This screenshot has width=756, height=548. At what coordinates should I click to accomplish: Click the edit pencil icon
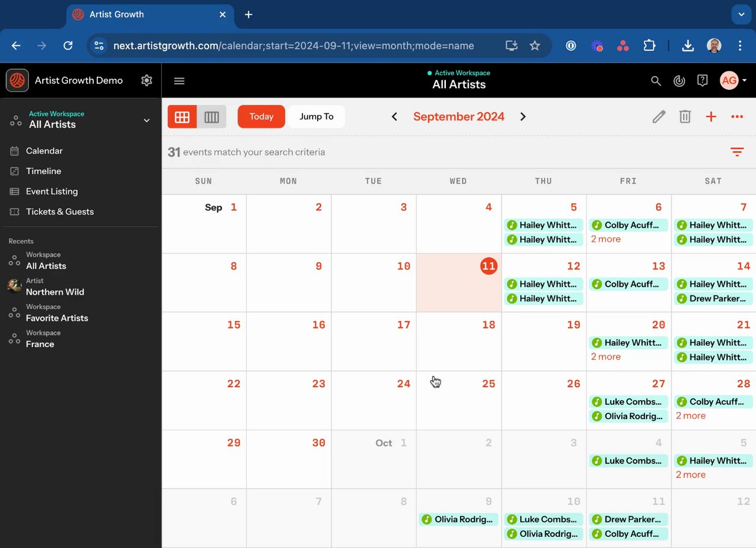coord(659,116)
